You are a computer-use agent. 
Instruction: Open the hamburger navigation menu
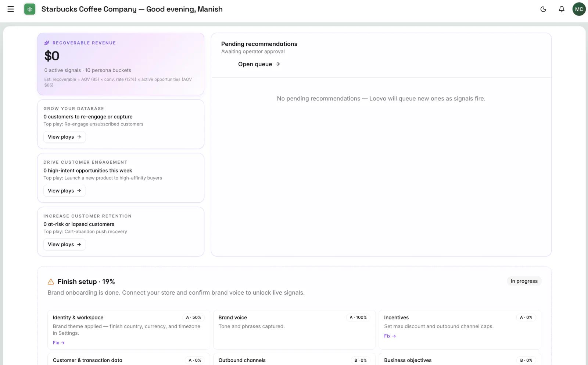[11, 9]
